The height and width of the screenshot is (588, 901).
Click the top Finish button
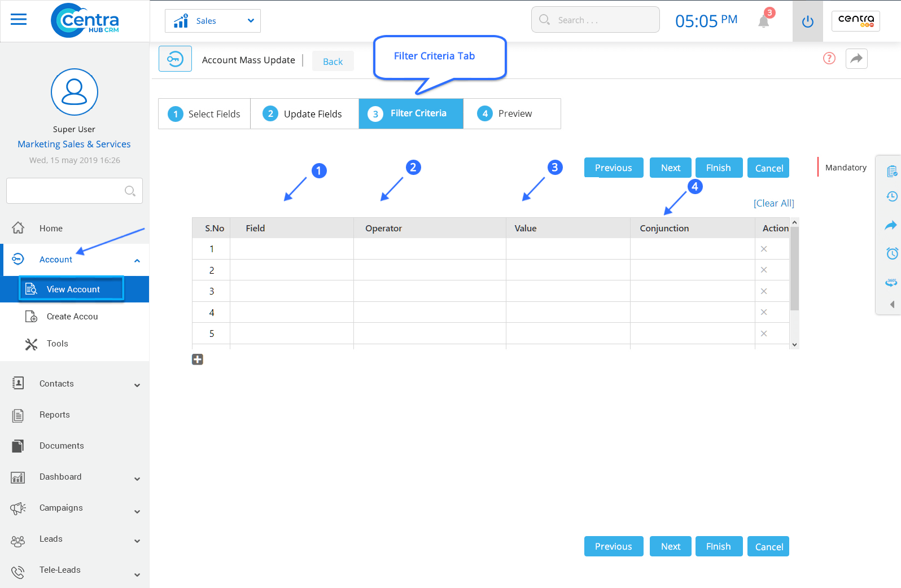719,168
